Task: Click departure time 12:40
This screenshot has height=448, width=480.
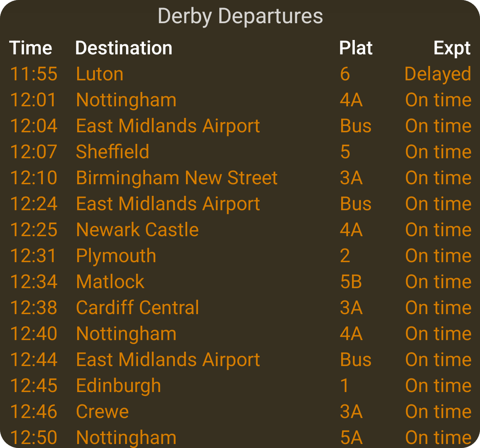Action: pos(34,334)
